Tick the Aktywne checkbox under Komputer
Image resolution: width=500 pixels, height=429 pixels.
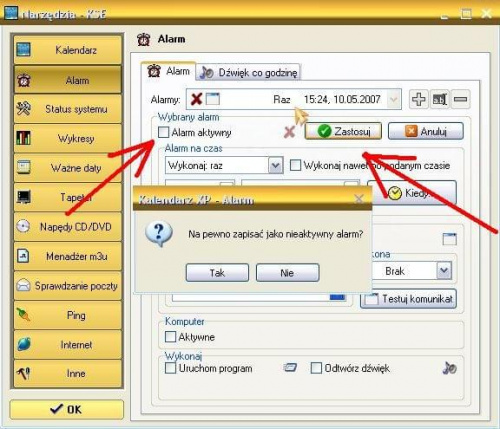[x=170, y=337]
